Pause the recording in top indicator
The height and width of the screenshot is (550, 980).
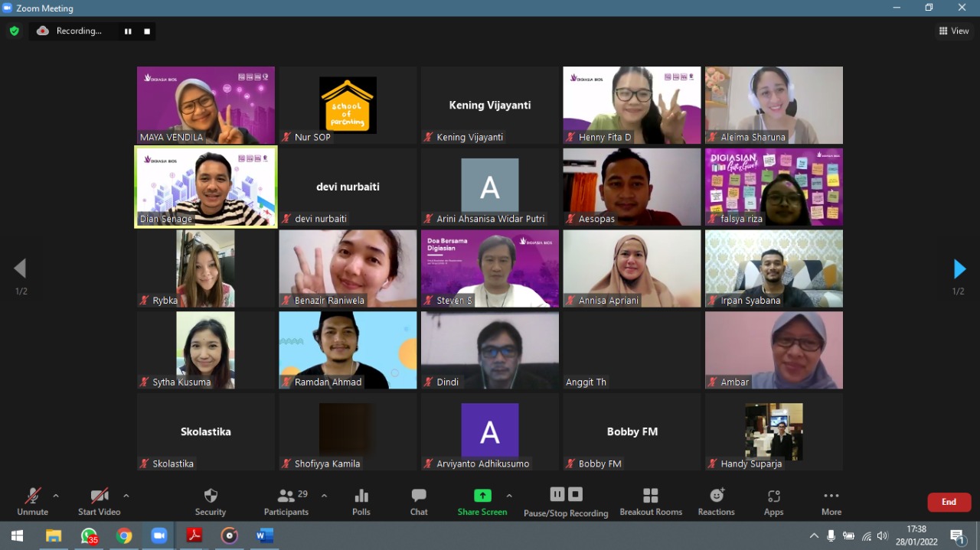coord(128,31)
